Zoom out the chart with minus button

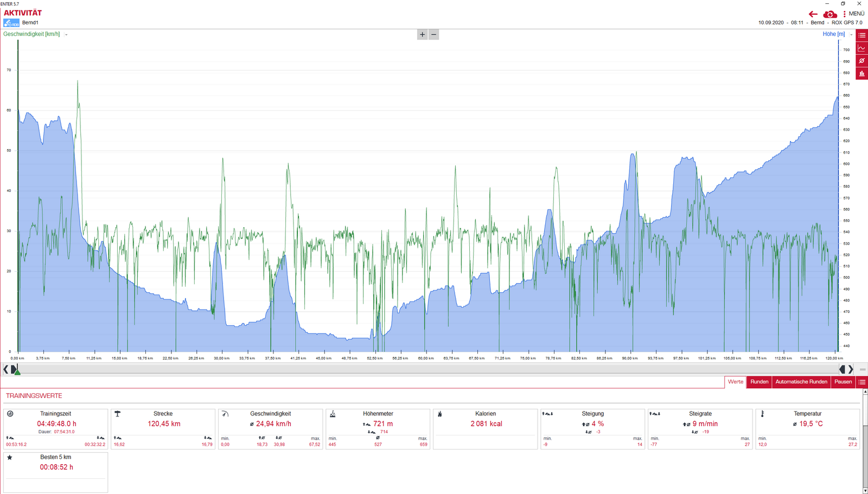click(433, 35)
